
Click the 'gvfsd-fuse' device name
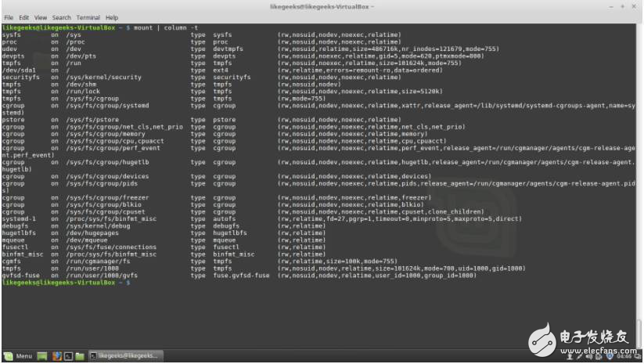pyautogui.click(x=20, y=276)
